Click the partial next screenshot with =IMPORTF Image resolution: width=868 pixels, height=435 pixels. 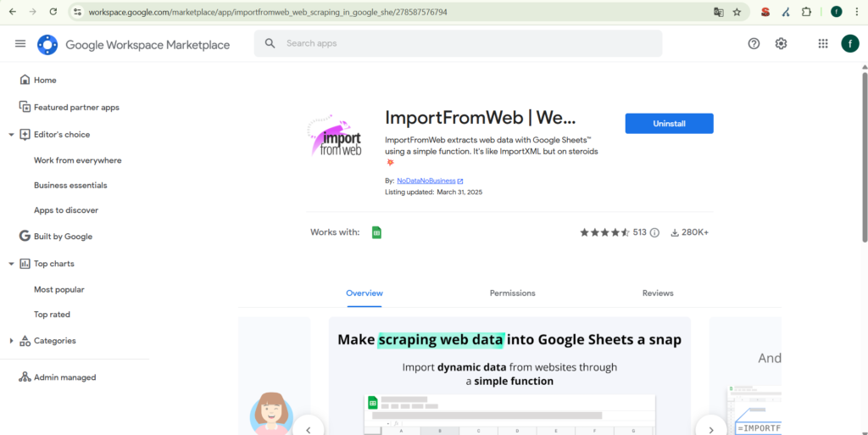coord(745,376)
